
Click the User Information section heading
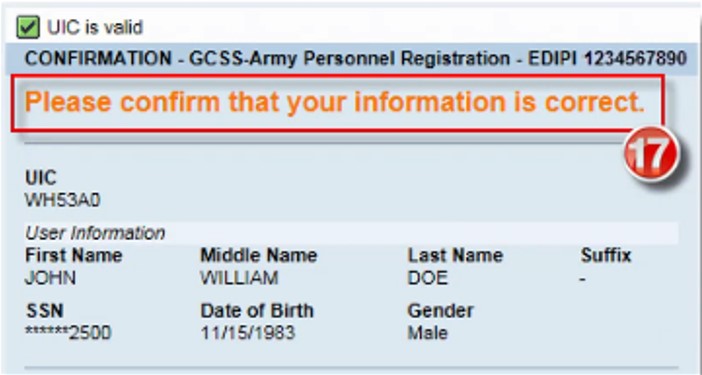click(x=95, y=233)
